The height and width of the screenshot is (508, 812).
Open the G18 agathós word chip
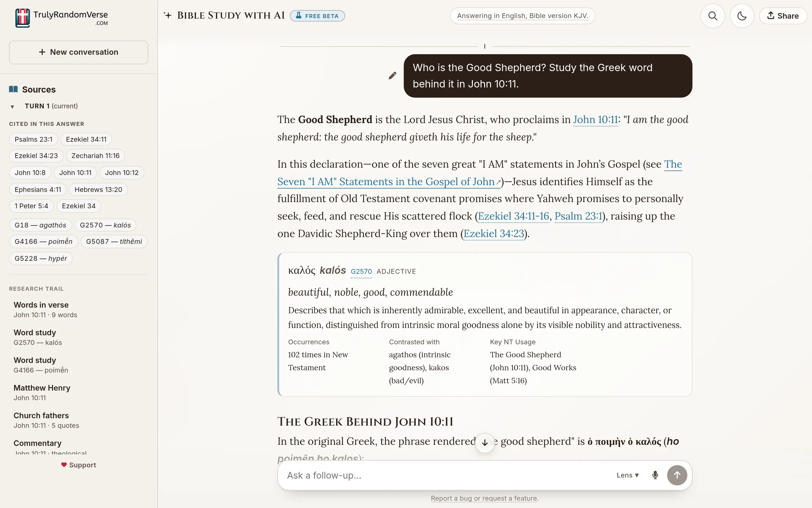coord(41,225)
